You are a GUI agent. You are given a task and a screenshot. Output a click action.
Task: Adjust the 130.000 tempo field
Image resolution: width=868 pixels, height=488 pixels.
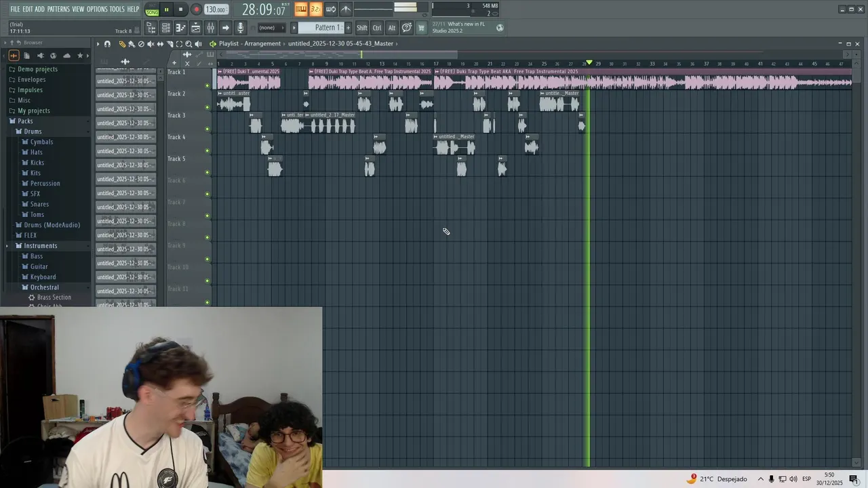click(216, 9)
